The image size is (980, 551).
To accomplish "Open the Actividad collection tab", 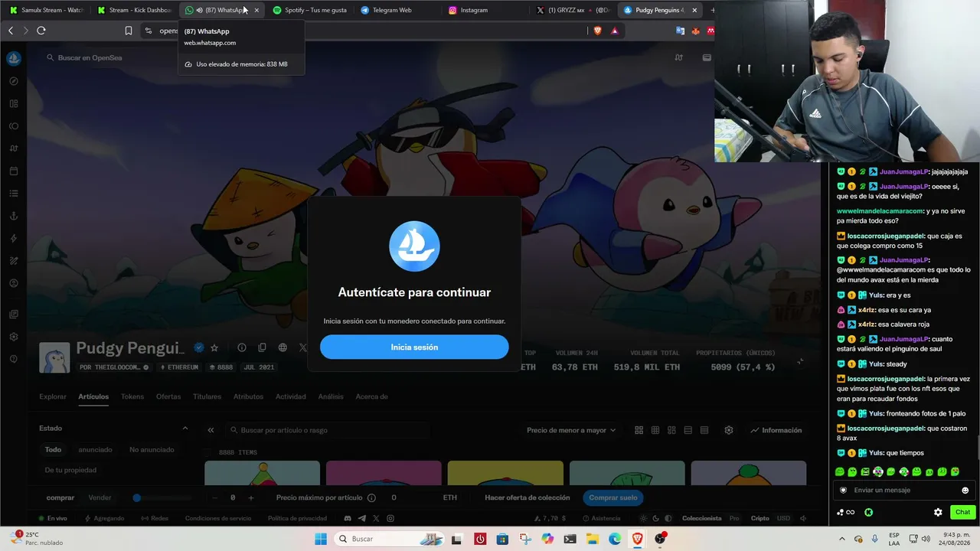I will (x=291, y=396).
